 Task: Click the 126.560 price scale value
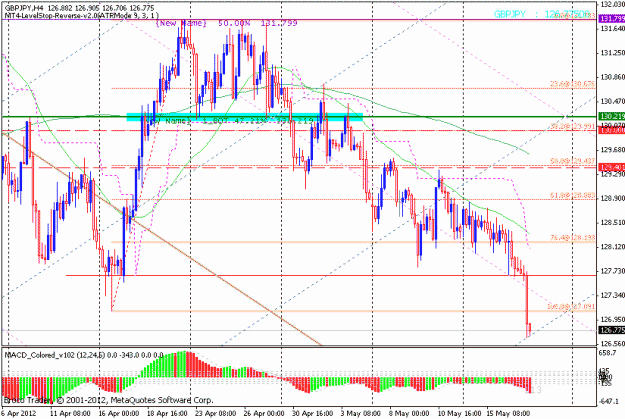pos(612,344)
